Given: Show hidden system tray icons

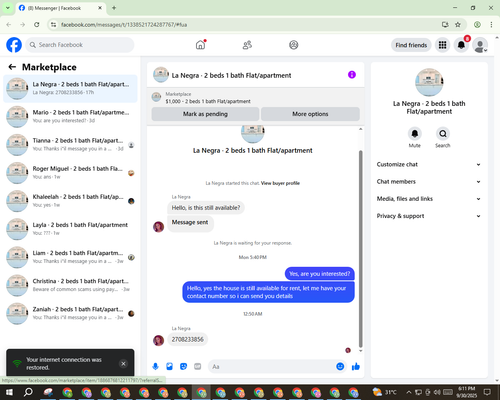Looking at the screenshot, I should tap(409, 392).
